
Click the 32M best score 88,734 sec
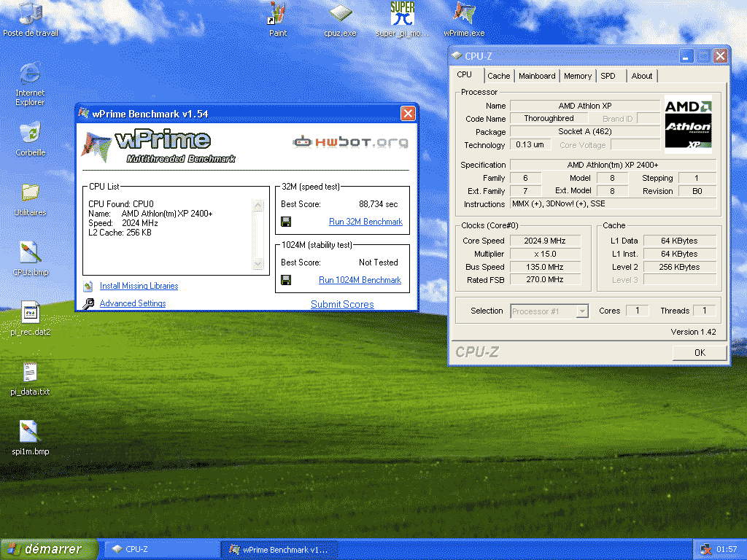pos(379,204)
